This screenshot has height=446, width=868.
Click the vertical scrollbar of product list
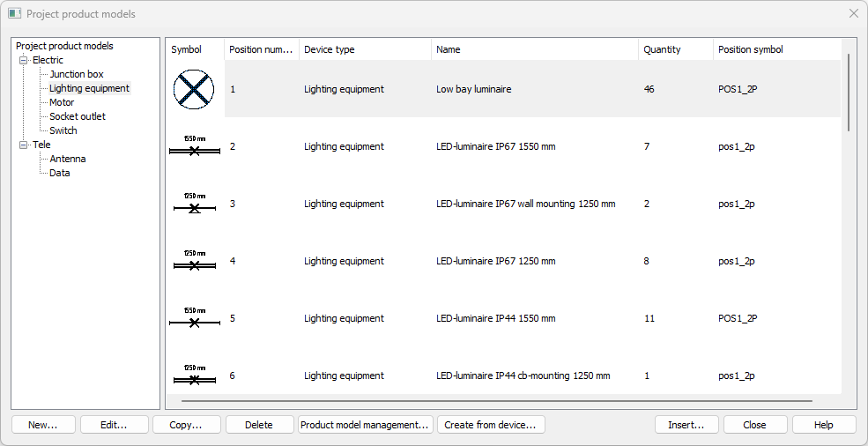click(x=849, y=93)
